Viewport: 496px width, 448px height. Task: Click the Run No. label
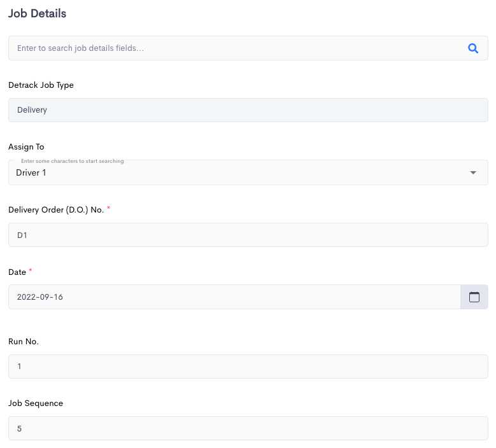click(x=24, y=342)
